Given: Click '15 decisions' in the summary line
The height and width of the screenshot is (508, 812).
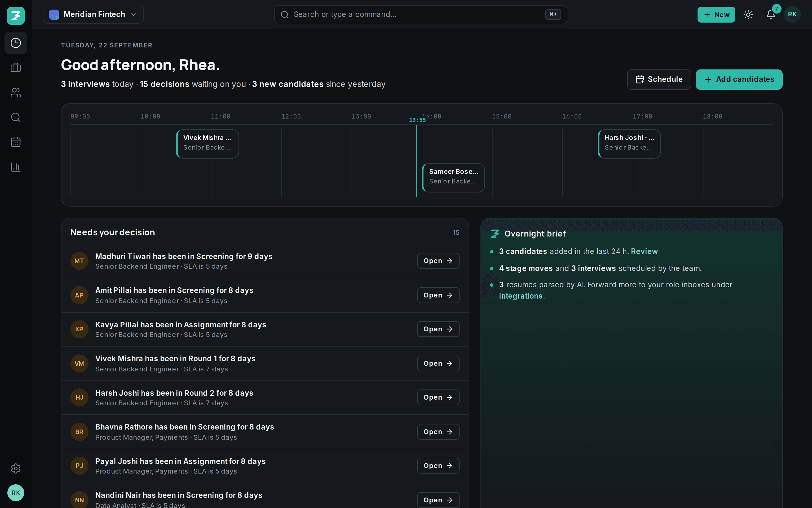Looking at the screenshot, I should 164,84.
